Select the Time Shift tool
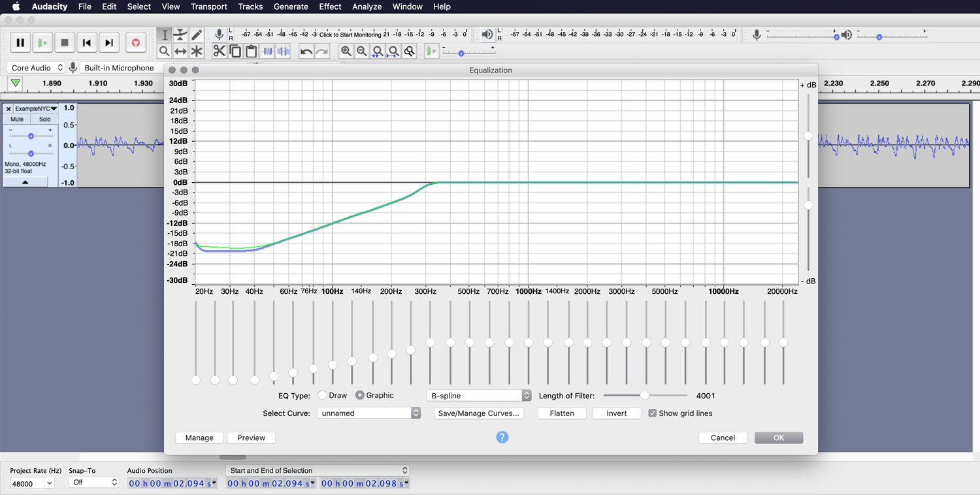 pyautogui.click(x=180, y=51)
